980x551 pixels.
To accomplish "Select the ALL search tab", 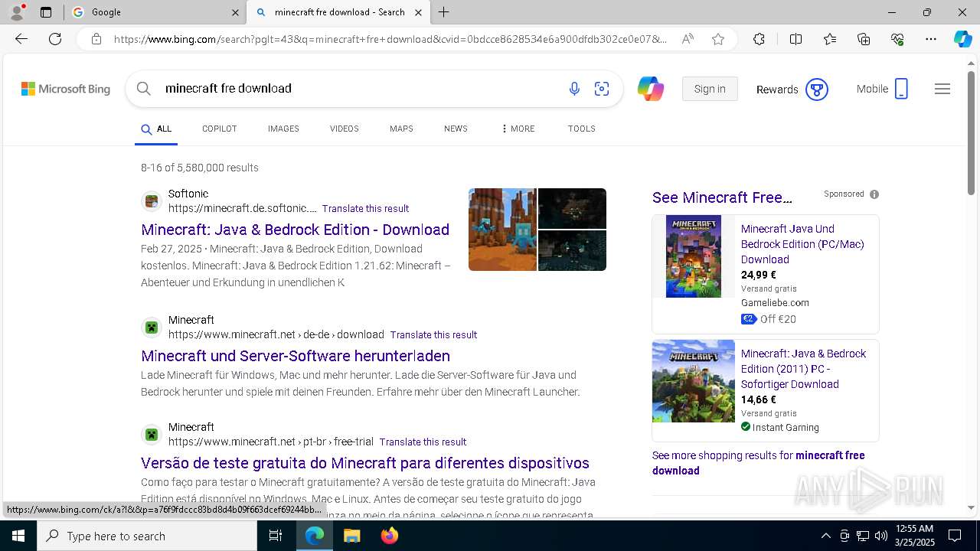I will [x=156, y=129].
